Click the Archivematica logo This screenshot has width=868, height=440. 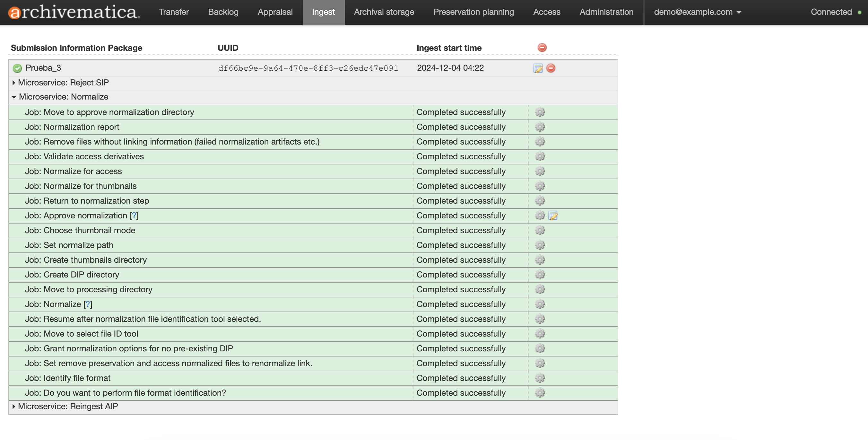click(74, 12)
